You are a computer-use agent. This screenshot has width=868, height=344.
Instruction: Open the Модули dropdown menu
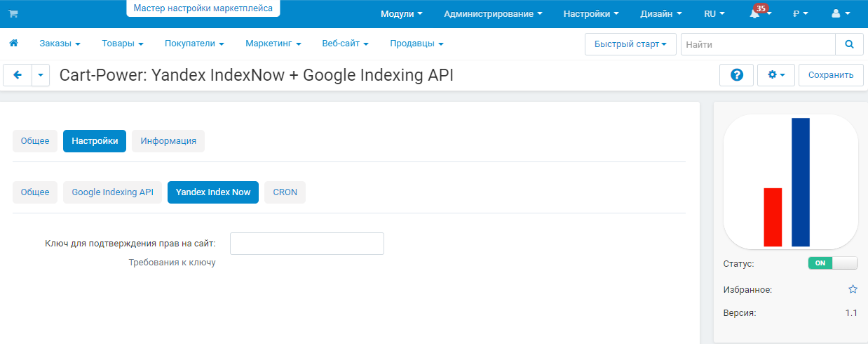point(402,14)
